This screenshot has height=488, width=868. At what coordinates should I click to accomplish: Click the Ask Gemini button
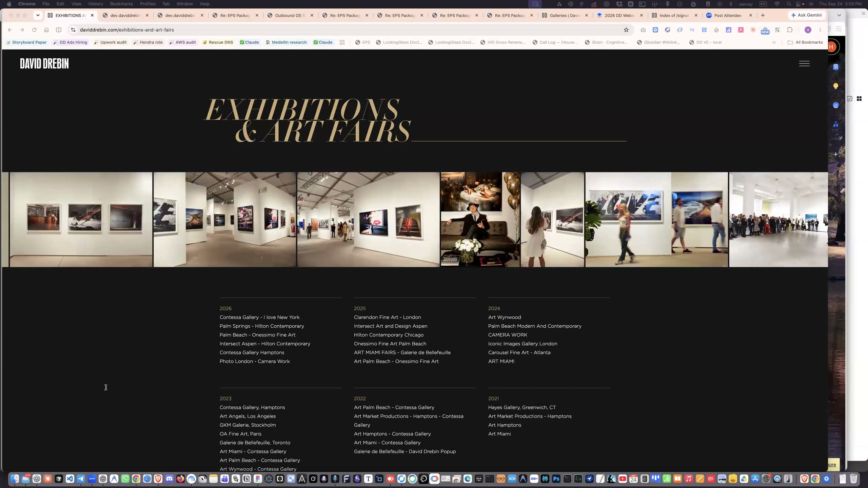pyautogui.click(x=806, y=15)
